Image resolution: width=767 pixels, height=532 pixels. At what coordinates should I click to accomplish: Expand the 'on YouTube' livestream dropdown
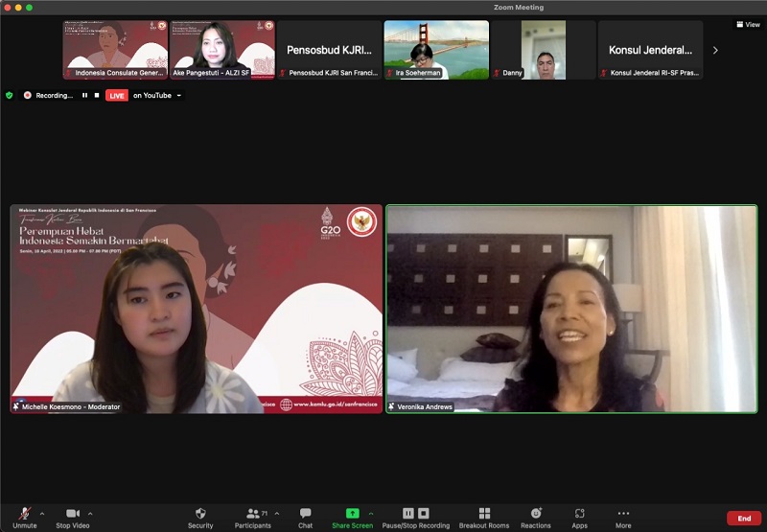pos(179,95)
